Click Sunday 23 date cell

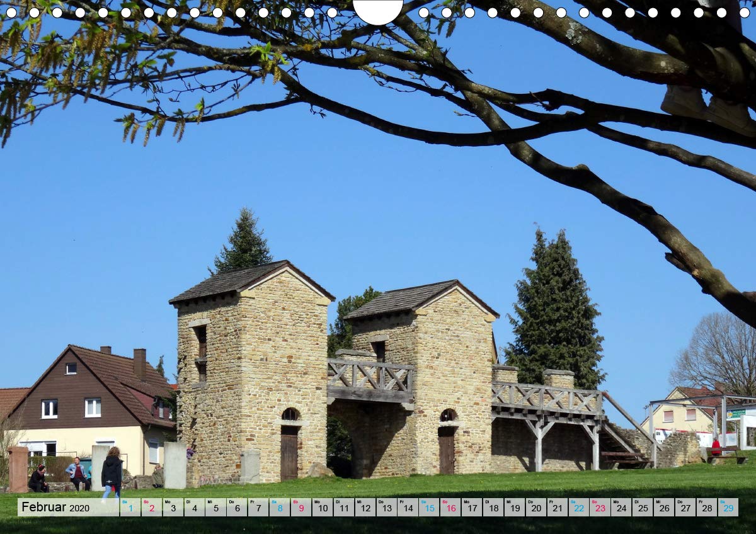600,508
